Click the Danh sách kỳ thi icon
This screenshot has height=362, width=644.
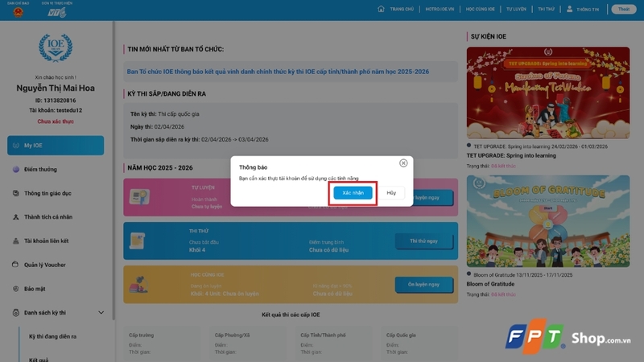(15, 312)
